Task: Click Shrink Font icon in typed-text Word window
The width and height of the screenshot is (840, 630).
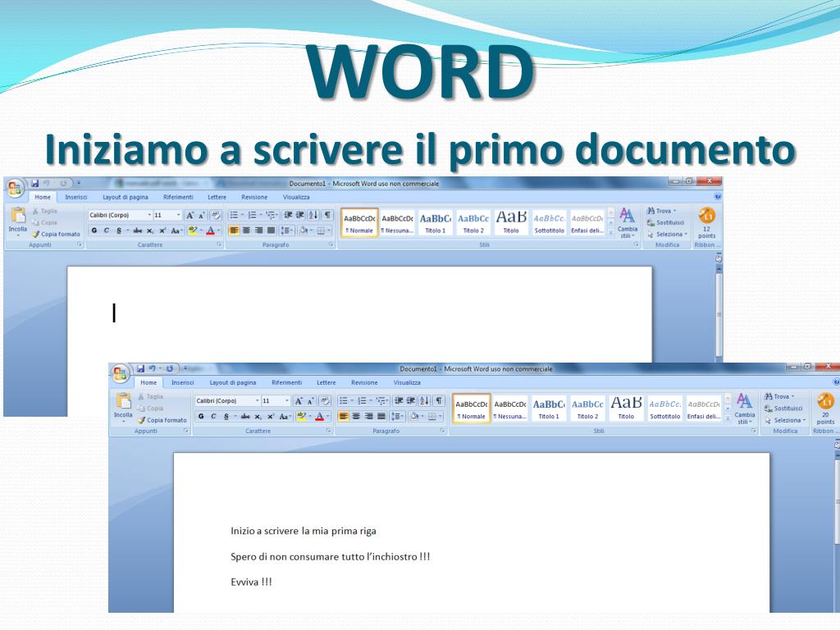Action: (311, 401)
